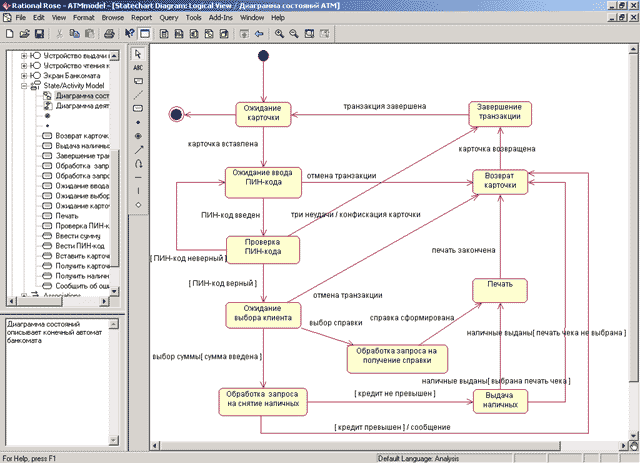640x463 pixels.
Task: Save the model using floppy disk icon
Action: tap(39, 33)
